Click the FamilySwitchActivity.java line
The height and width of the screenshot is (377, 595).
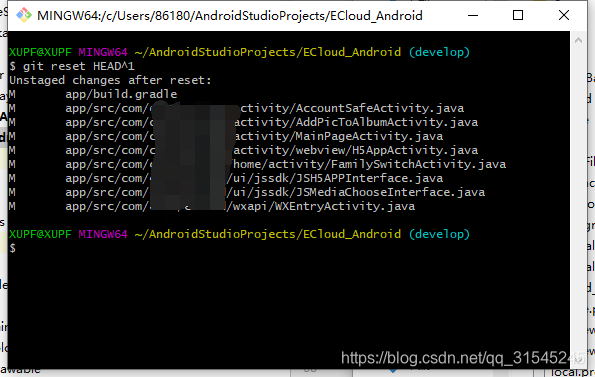click(x=258, y=164)
